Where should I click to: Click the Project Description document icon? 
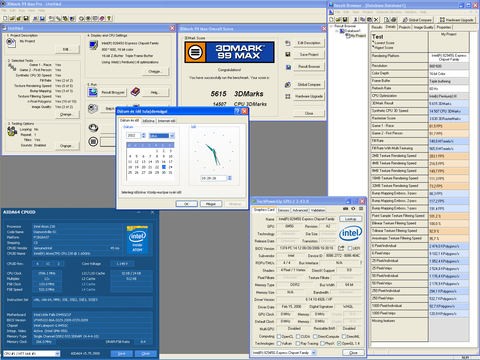click(11, 42)
